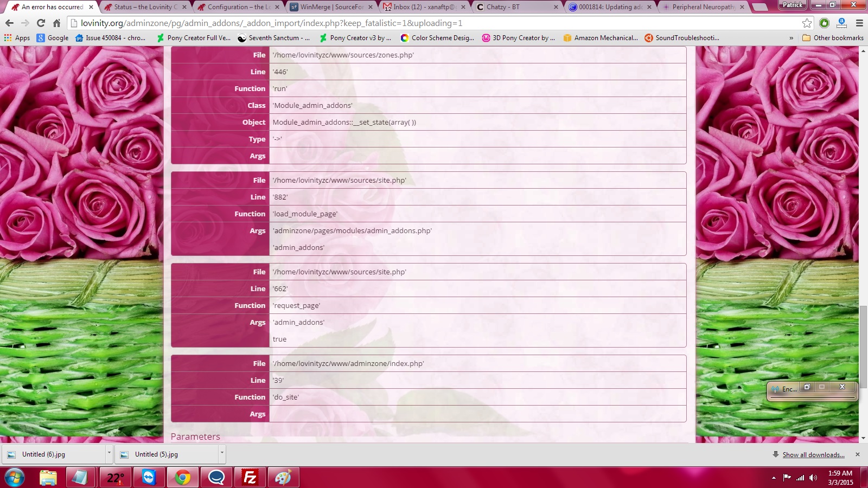Switch to the WinMerge SourceForge tab

331,7
